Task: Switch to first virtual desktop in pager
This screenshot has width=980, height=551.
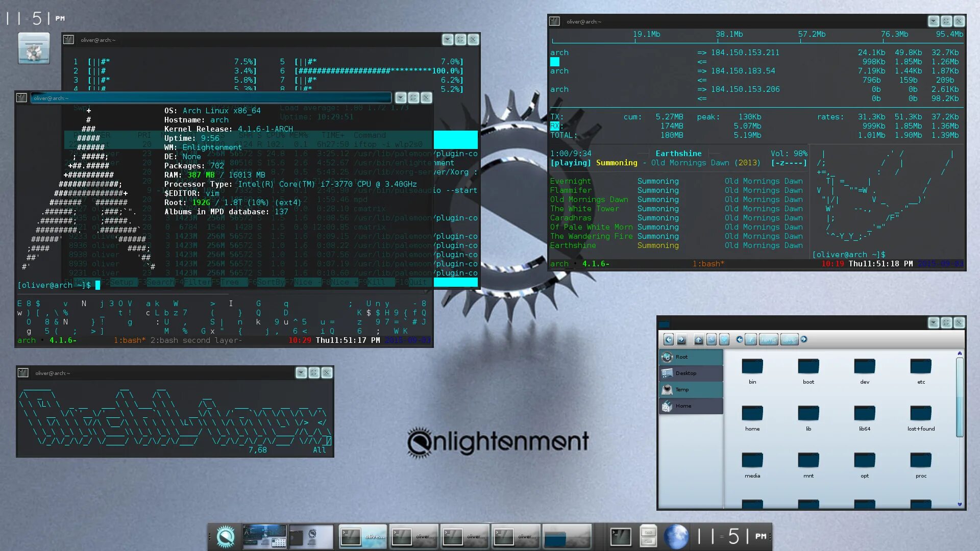Action: point(264,536)
